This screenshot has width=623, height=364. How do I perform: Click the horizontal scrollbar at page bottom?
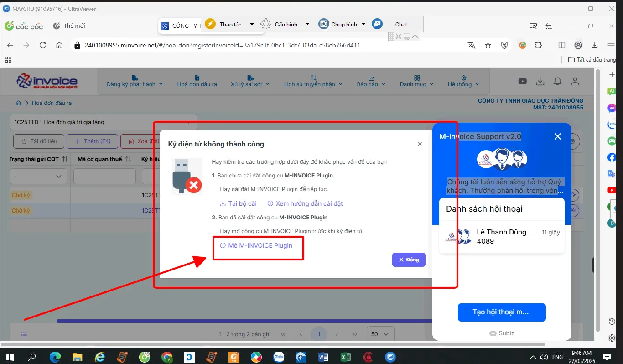(274, 344)
